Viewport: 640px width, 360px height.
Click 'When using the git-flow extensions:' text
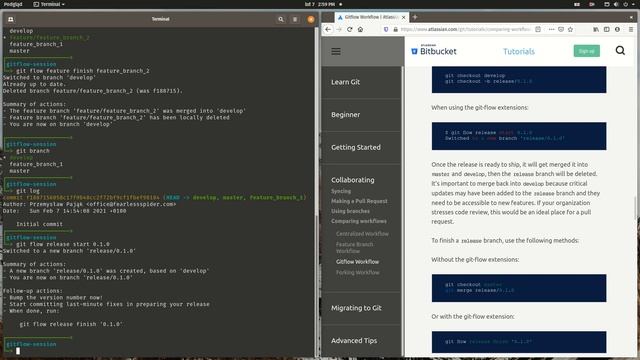(480, 107)
